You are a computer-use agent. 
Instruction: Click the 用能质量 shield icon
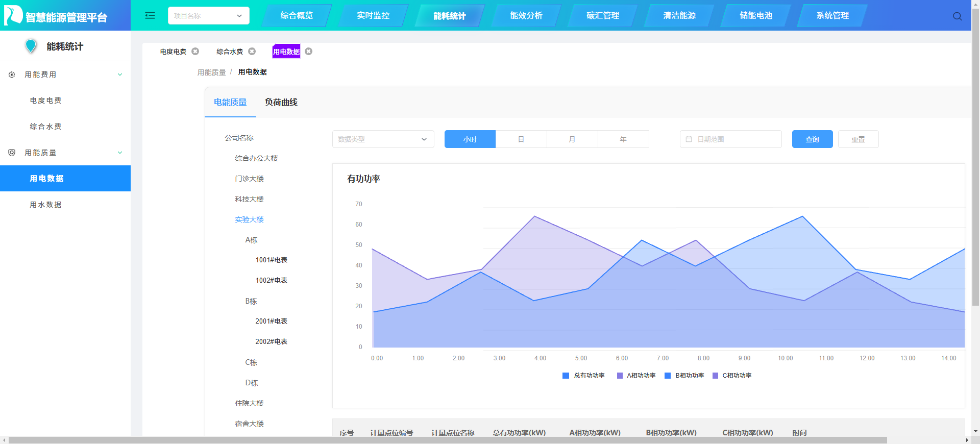[x=12, y=153]
